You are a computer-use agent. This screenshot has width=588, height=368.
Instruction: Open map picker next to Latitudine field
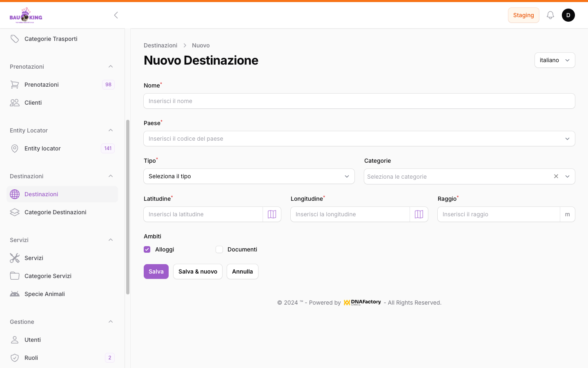(272, 214)
